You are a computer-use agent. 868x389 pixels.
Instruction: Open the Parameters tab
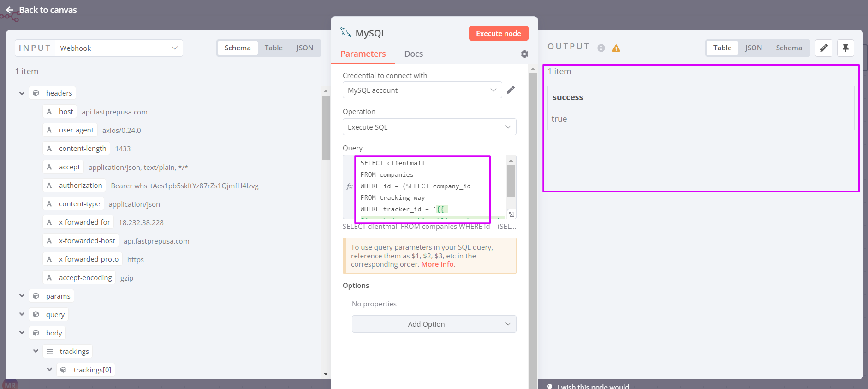pyautogui.click(x=363, y=54)
